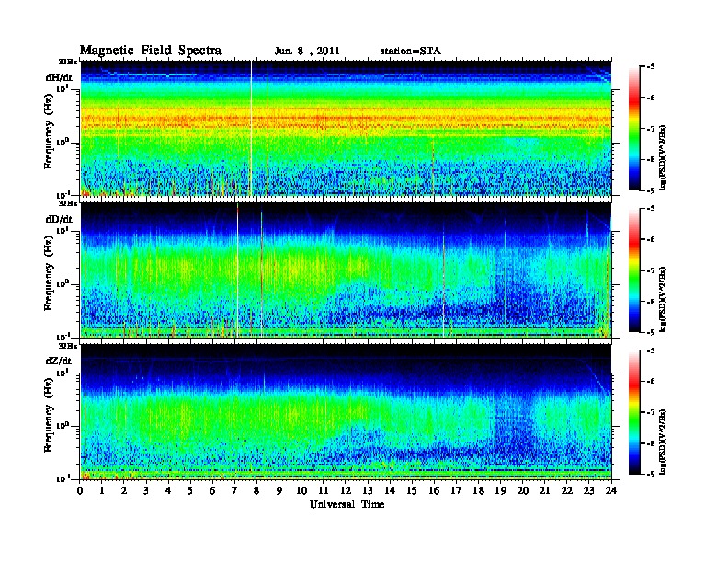Image resolution: width=728 pixels, height=563 pixels.
Task: Click hour "22" on the time axis
Action: [x=566, y=491]
